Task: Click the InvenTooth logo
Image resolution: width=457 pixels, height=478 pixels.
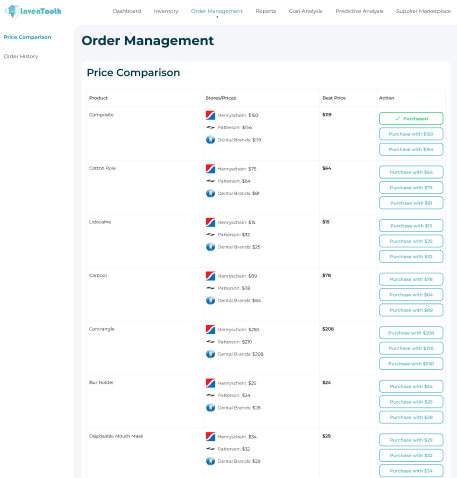Action: [x=33, y=11]
